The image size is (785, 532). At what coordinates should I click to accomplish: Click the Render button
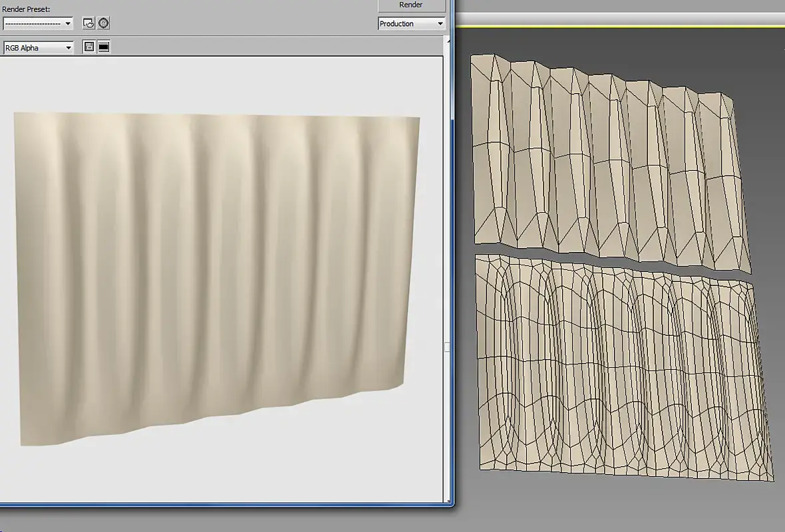coord(411,5)
